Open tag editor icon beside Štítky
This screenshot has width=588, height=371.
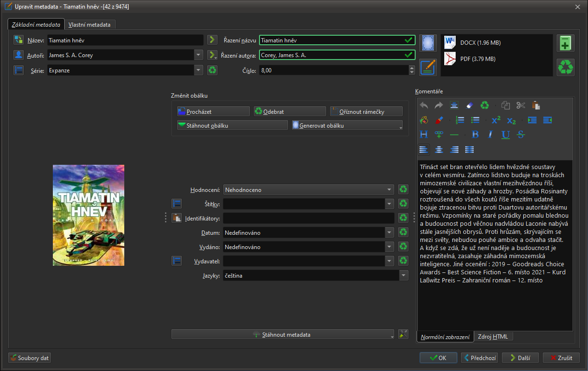tap(177, 204)
